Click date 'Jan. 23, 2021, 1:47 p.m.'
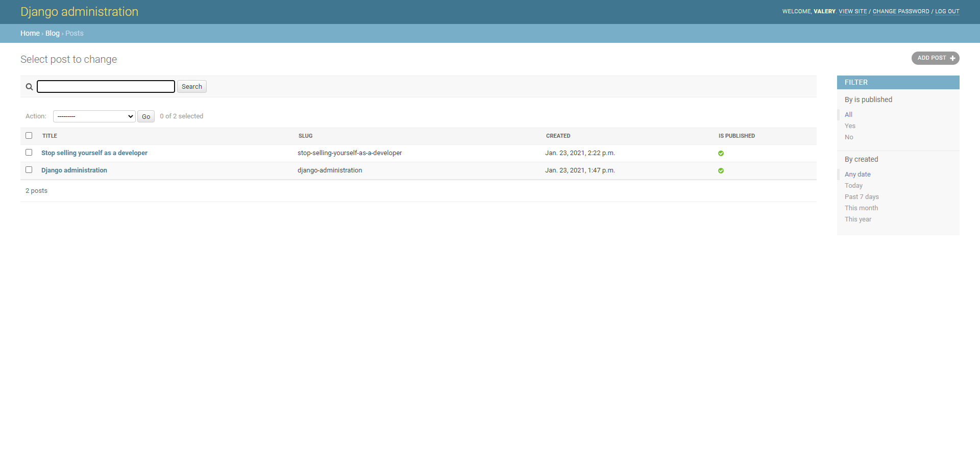Screen dimensions: 980x473 (580, 170)
